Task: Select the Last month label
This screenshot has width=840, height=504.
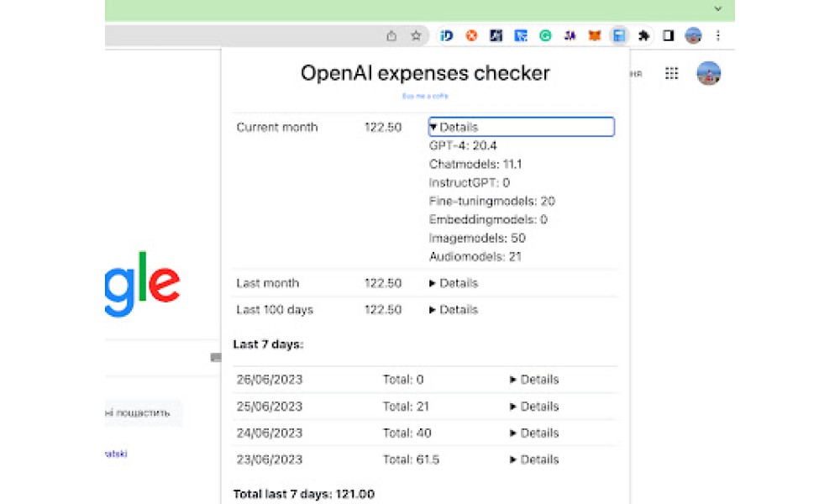Action: pyautogui.click(x=268, y=283)
